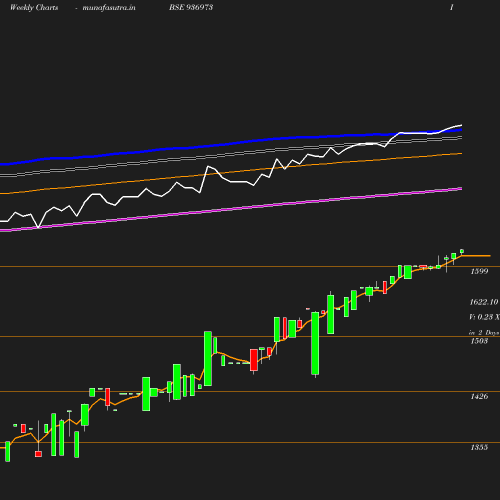
Task: Click the 1355 price level label
Action: 479,447
